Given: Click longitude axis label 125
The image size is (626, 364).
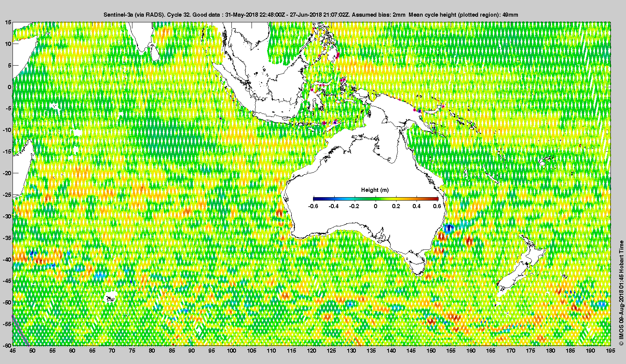Looking at the screenshot, I should pos(331,351).
